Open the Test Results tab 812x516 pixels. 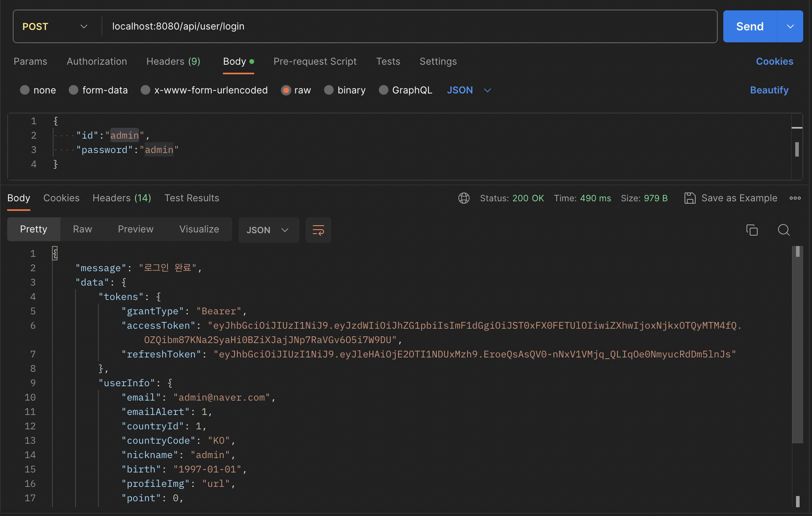(192, 198)
